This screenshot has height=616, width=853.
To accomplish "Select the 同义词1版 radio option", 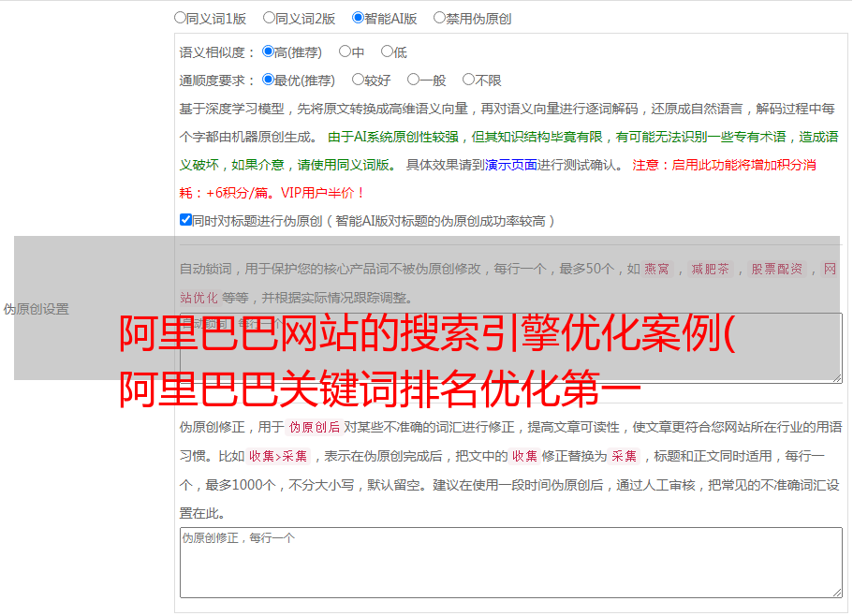I will (x=180, y=18).
